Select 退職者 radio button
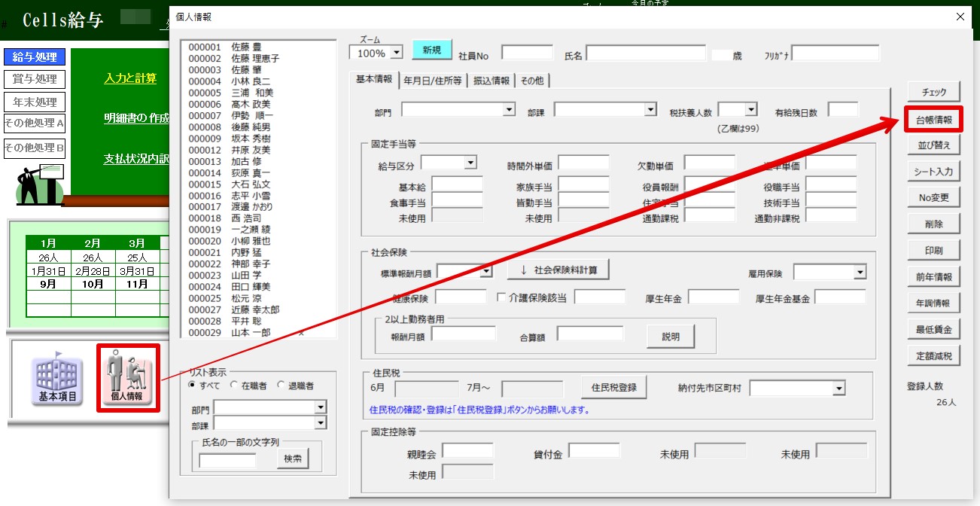This screenshot has width=980, height=506. (282, 386)
